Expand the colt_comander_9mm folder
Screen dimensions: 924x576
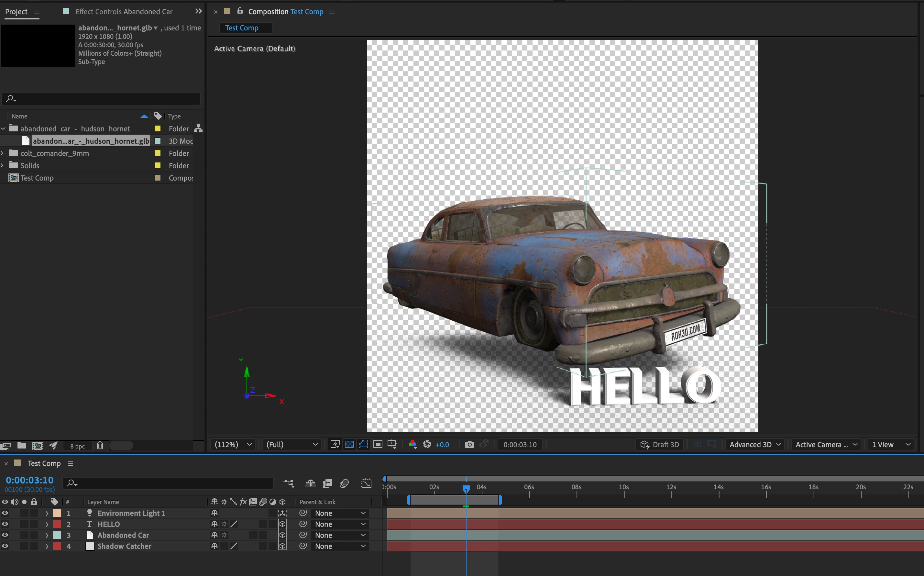(3, 153)
